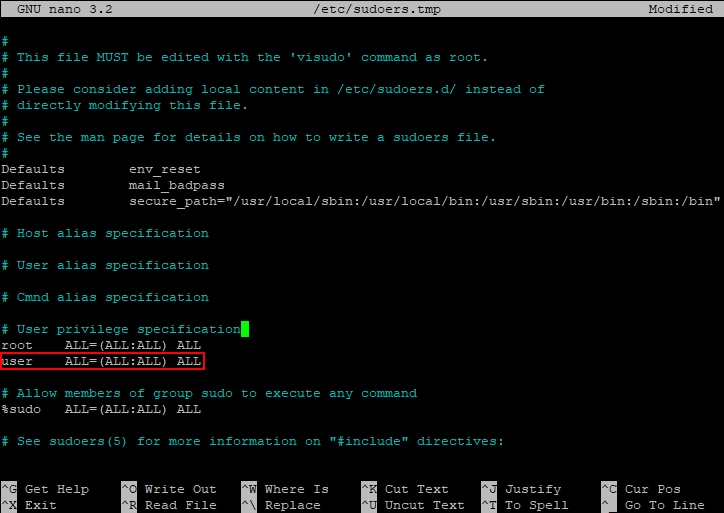The width and height of the screenshot is (724, 513).
Task: Click the 'See sudoers(5) for more information' comment
Action: click(x=252, y=441)
